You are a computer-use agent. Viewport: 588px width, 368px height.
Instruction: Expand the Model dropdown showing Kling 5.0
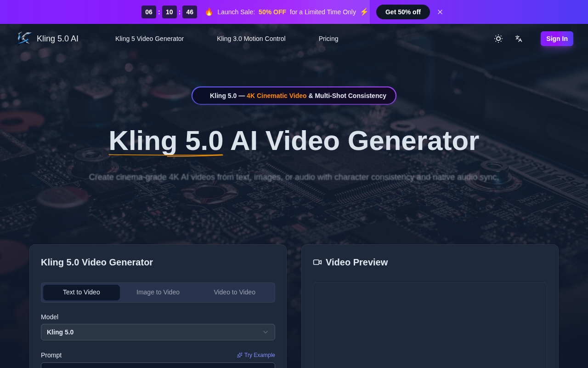(158, 332)
